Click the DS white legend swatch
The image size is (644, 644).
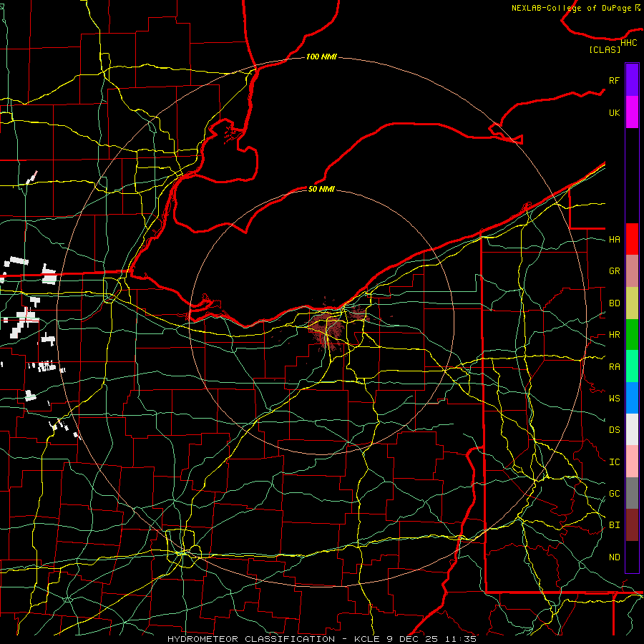[x=632, y=429]
